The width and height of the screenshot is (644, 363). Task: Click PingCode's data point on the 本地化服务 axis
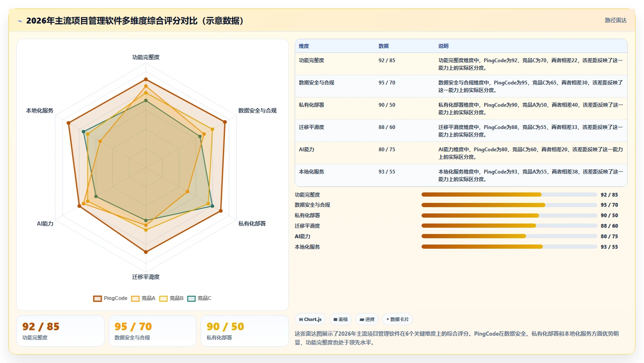[68, 123]
